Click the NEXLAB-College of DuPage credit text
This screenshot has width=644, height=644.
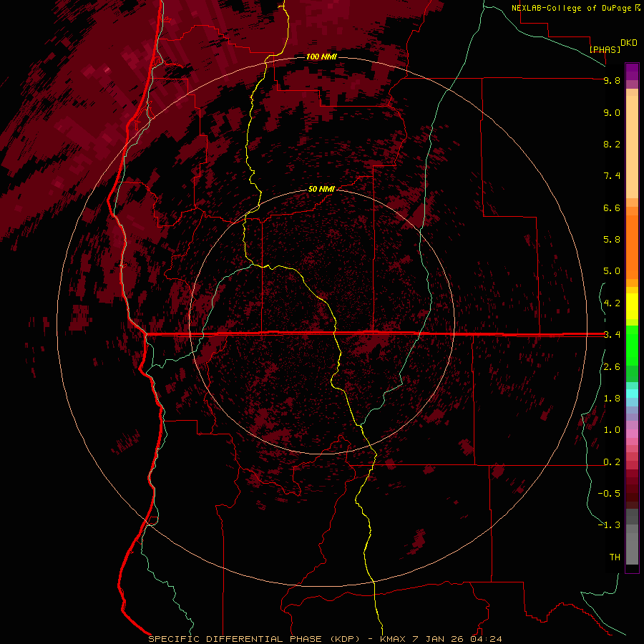[571, 8]
